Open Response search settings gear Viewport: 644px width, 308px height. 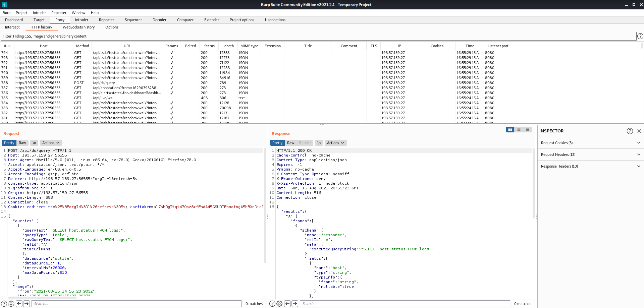pos(279,304)
